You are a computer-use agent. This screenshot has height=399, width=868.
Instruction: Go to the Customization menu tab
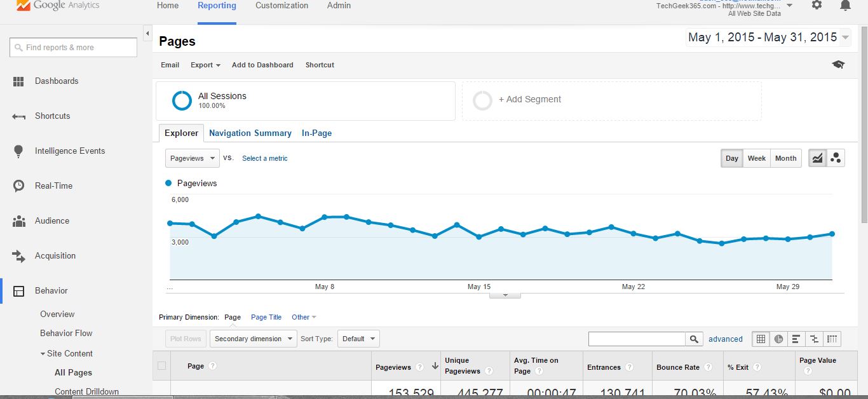click(281, 6)
